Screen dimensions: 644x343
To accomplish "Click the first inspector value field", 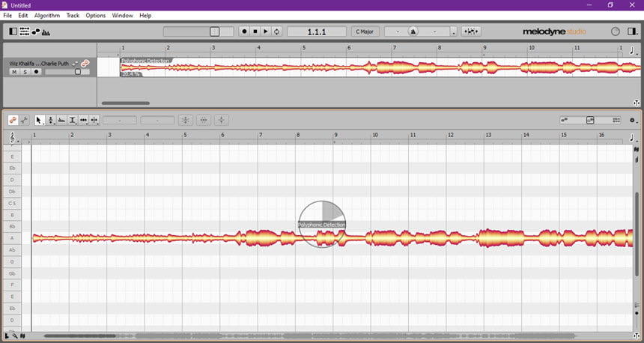I will (120, 121).
